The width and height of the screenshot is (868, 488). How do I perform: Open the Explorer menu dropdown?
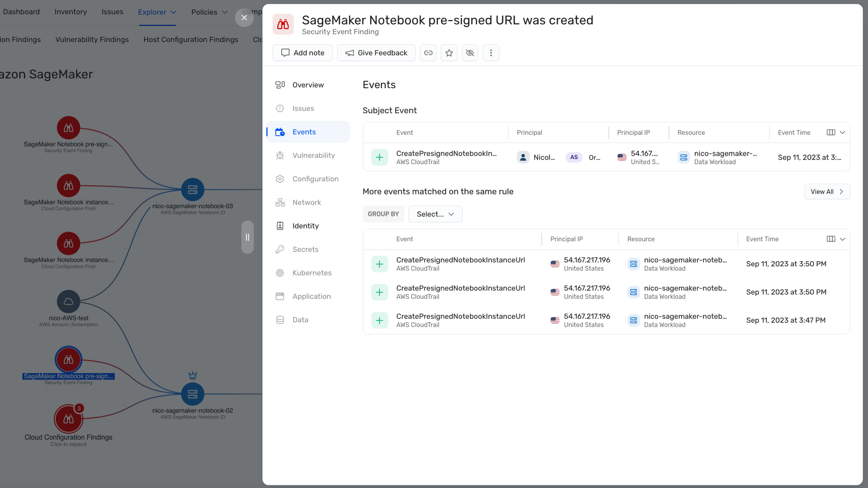[157, 12]
